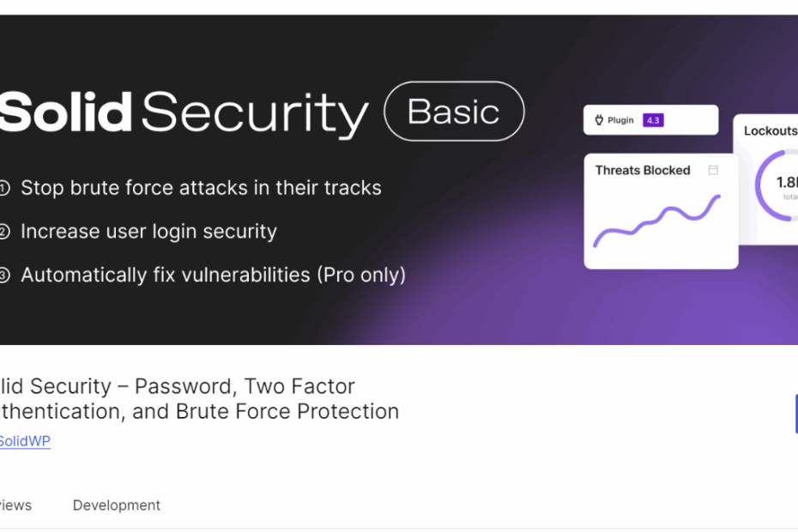
Task: Click the purple 4.3 version badge
Action: 653,120
